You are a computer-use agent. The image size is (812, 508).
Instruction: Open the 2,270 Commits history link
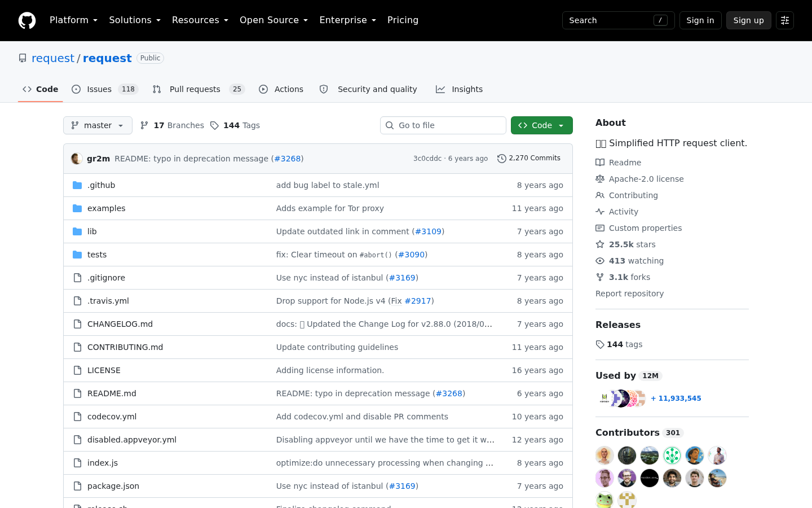click(x=529, y=159)
